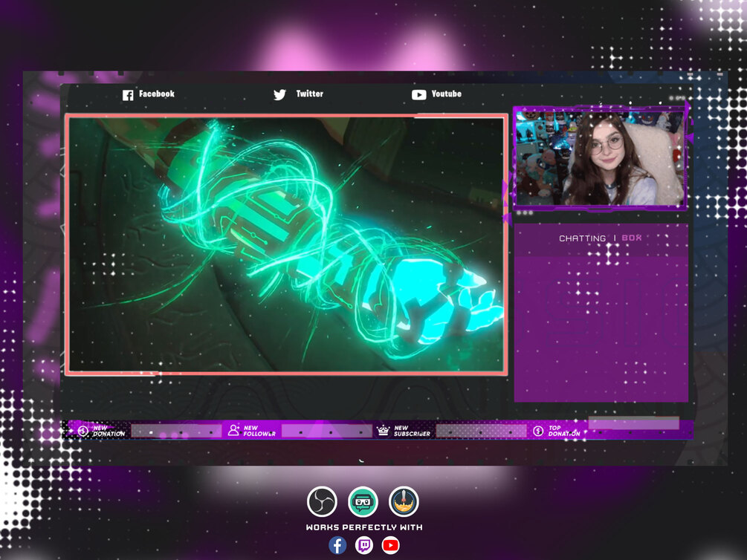Click the Youtube text label
The height and width of the screenshot is (560, 747).
pyautogui.click(x=447, y=94)
